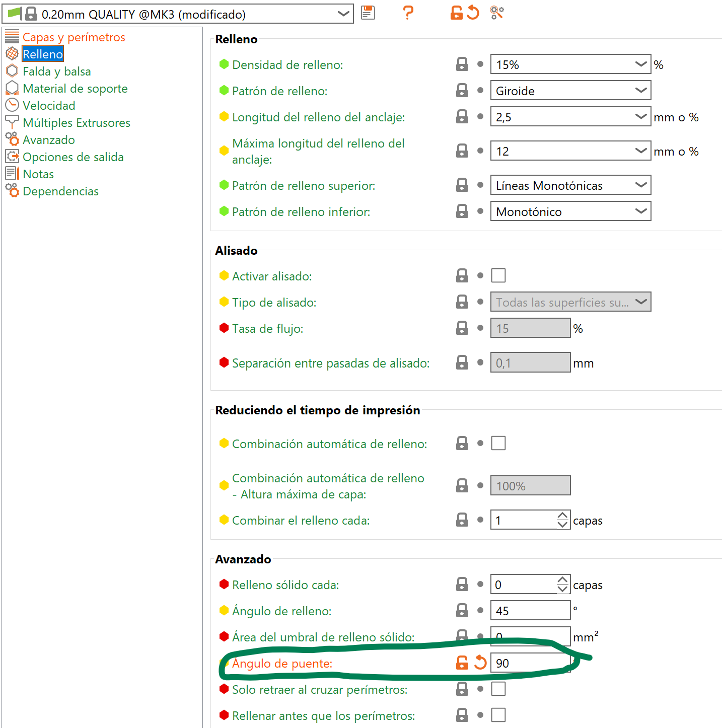Screen dimensions: 722x728
Task: Click the Densidad de relleno label
Action: (287, 65)
